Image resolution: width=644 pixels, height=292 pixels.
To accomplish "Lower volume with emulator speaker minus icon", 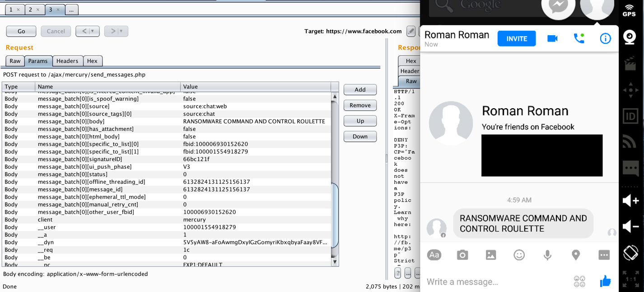I will coord(630,227).
